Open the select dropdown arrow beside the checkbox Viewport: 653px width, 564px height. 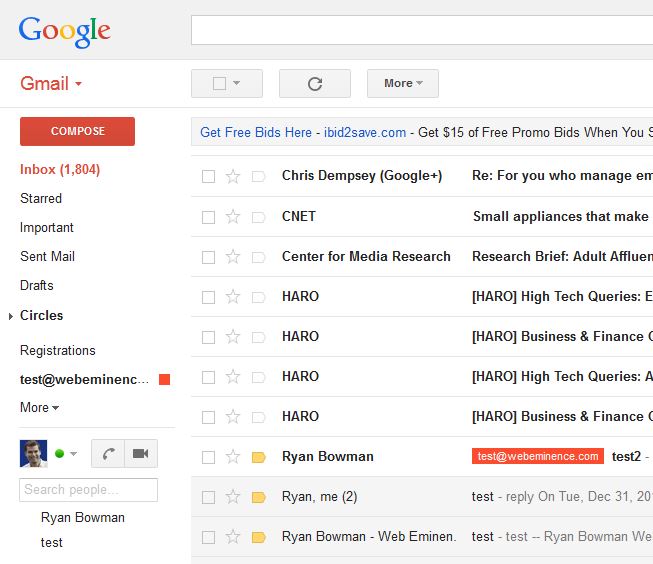tap(237, 83)
